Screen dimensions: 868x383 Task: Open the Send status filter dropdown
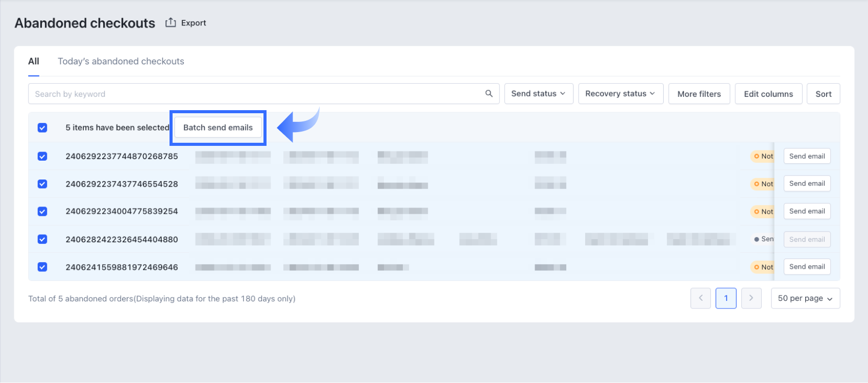[539, 94]
